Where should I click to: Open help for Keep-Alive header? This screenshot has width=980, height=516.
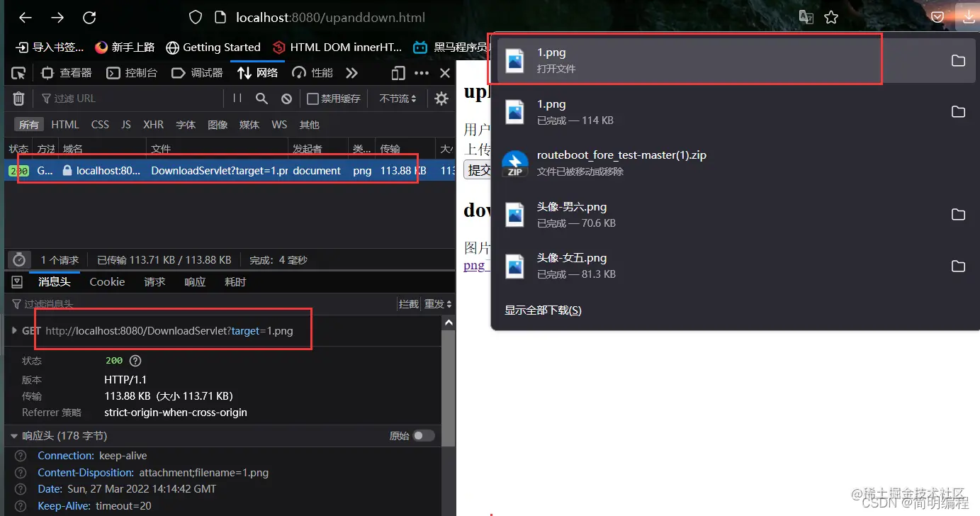[x=21, y=506]
